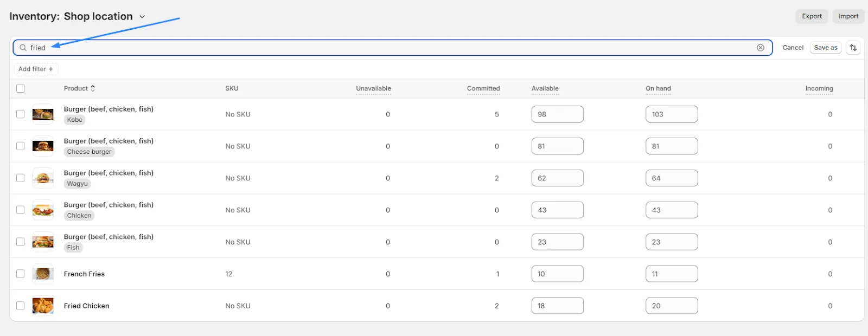Open the Fried Chicken product link
Image resolution: width=868 pixels, height=336 pixels.
86,306
